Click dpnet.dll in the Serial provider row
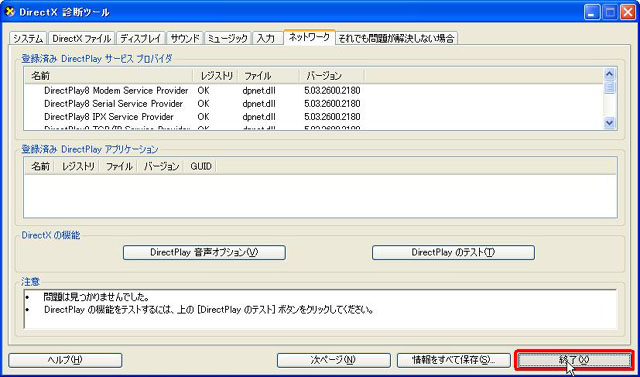 pyautogui.click(x=259, y=104)
